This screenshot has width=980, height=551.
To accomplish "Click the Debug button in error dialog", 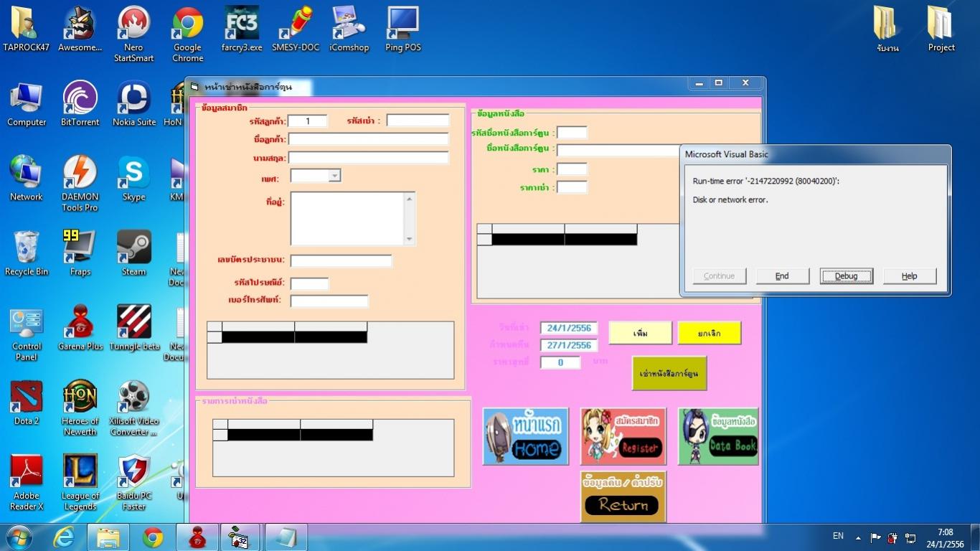I will click(846, 276).
